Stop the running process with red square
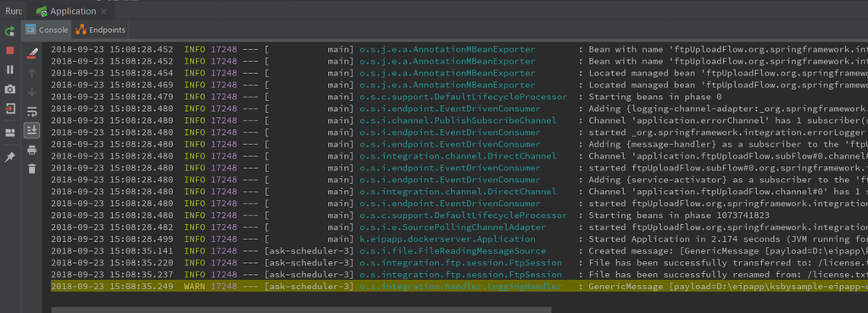Screen dimensions: 868x313 tap(10, 50)
